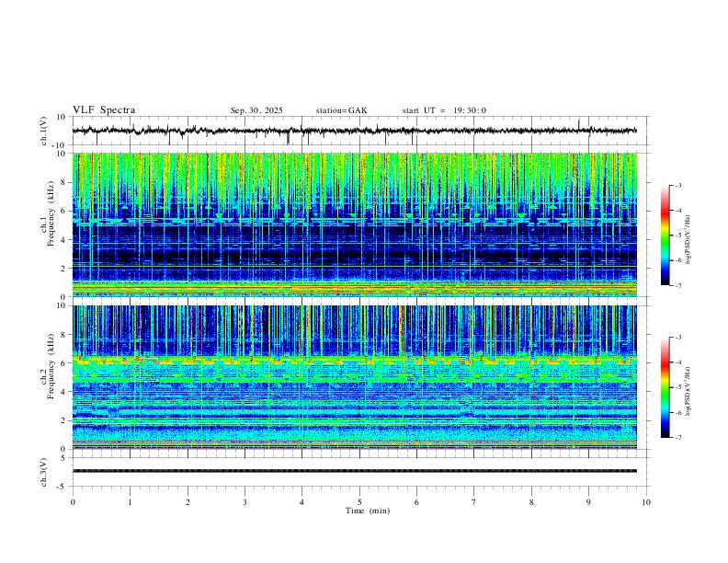Click the ch.1 spectrogram color scale bar
This screenshot has height=563, width=728.
click(x=665, y=236)
